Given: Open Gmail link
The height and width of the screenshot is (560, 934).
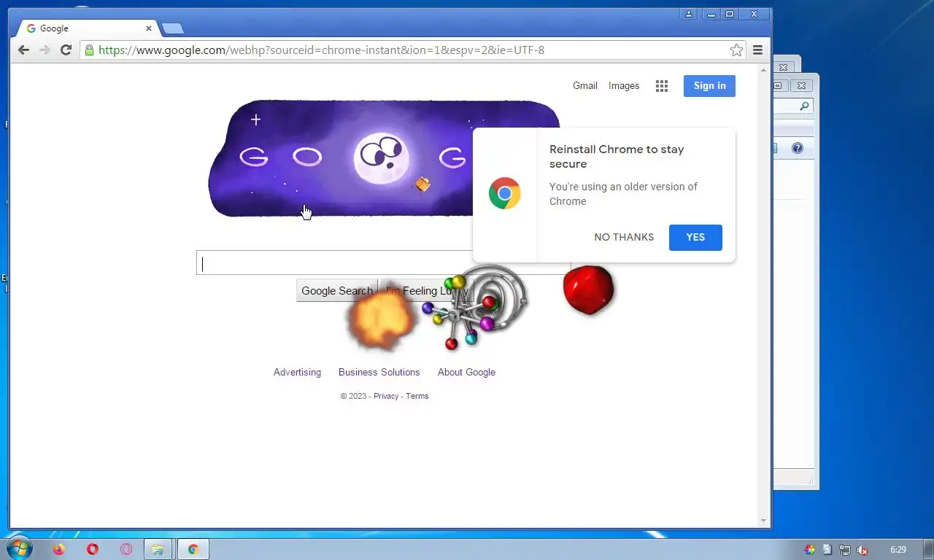Looking at the screenshot, I should tap(585, 85).
